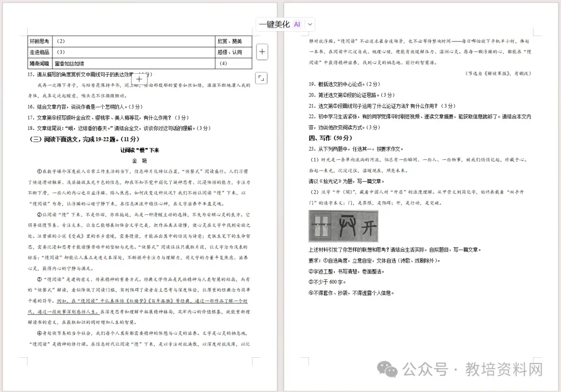This screenshot has height=392, width=561.
Task: Click requirement '②字迹工整，书写清楚，卷面整洁'
Action: pos(346,272)
